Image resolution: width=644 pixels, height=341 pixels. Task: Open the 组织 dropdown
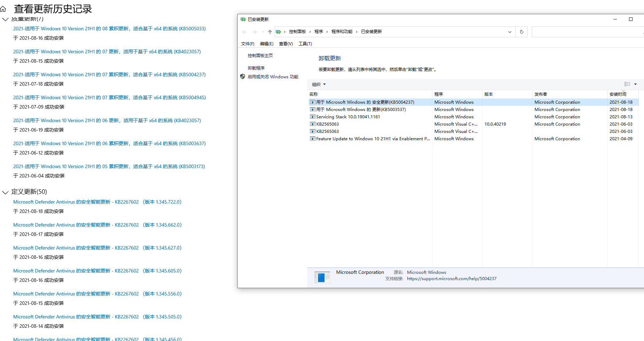click(319, 85)
